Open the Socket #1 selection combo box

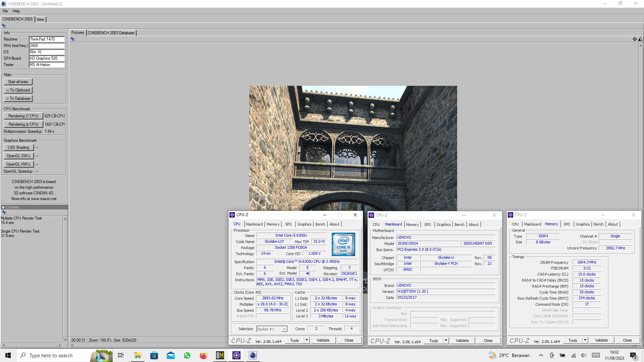coord(272,329)
